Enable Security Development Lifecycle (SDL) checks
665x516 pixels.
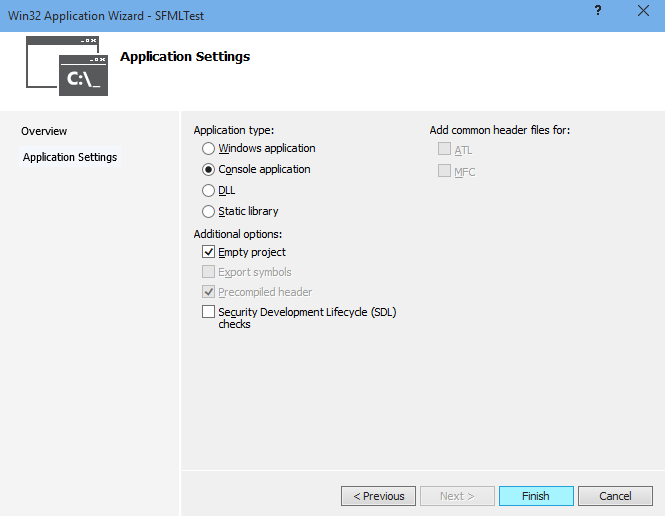(208, 312)
